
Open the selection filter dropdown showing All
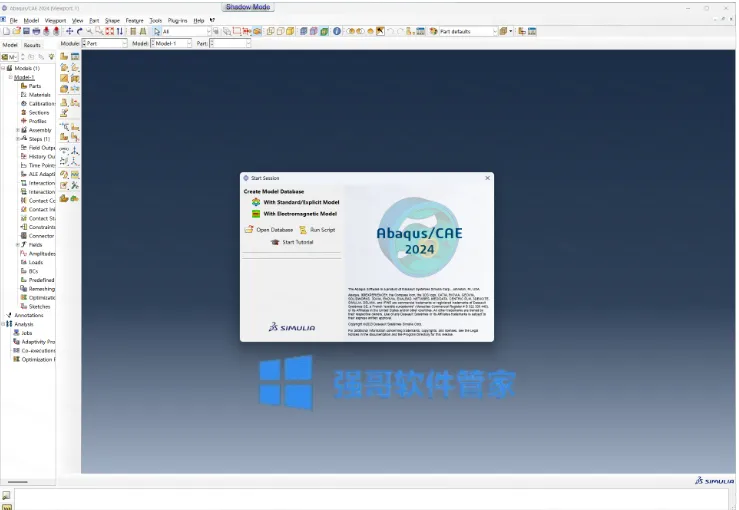coord(186,31)
